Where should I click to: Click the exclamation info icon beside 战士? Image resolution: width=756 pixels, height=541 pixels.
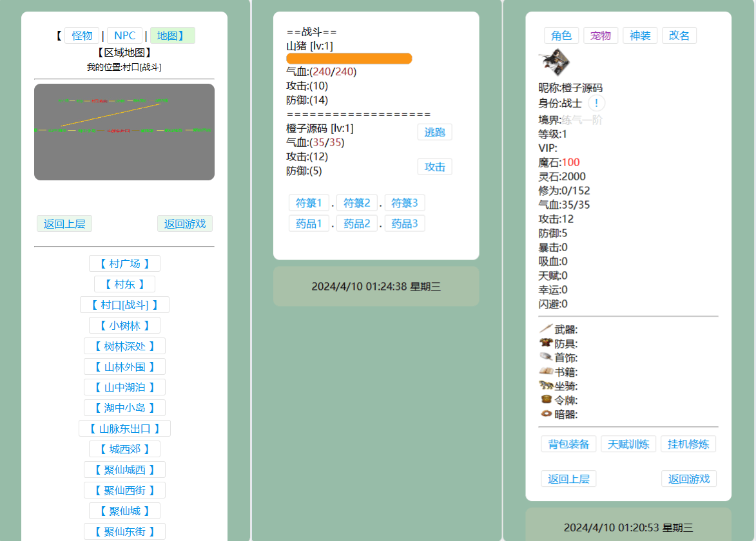[596, 103]
